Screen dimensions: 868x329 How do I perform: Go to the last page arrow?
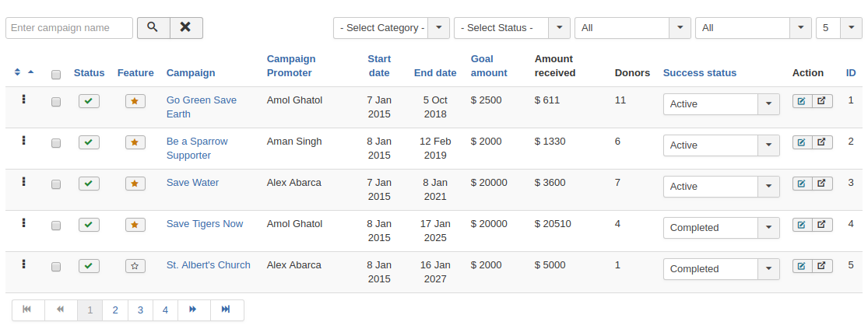pos(227,310)
